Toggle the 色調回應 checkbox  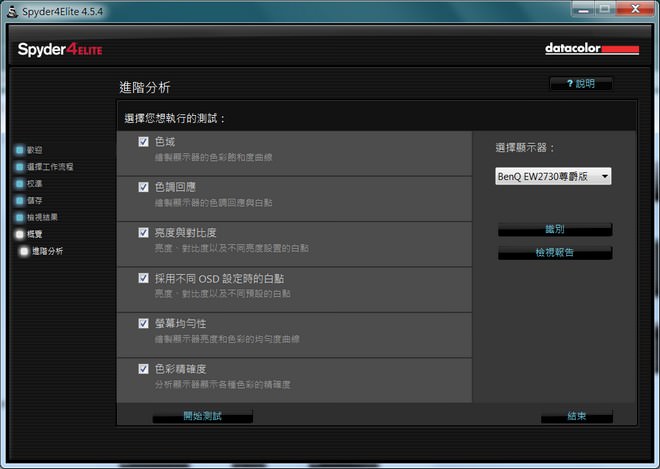[144, 187]
